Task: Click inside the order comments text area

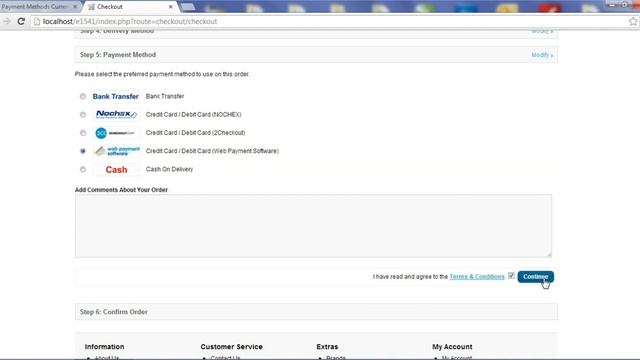Action: [x=313, y=226]
